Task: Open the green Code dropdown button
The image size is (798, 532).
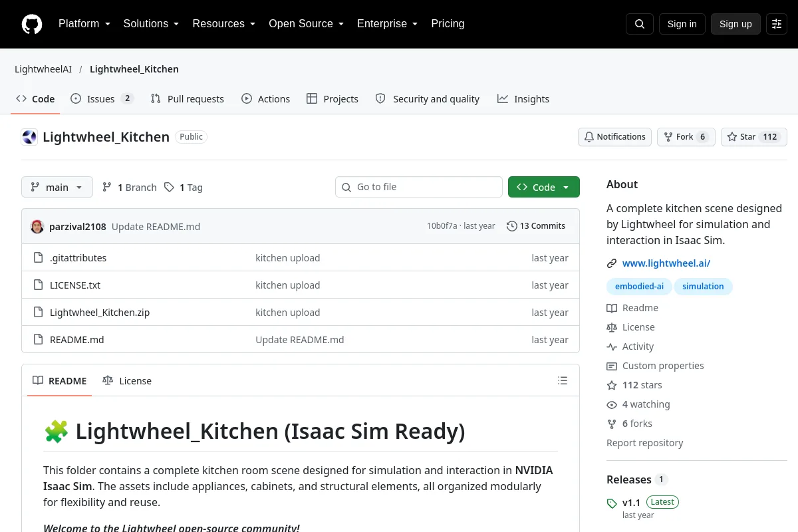Action: pos(544,188)
